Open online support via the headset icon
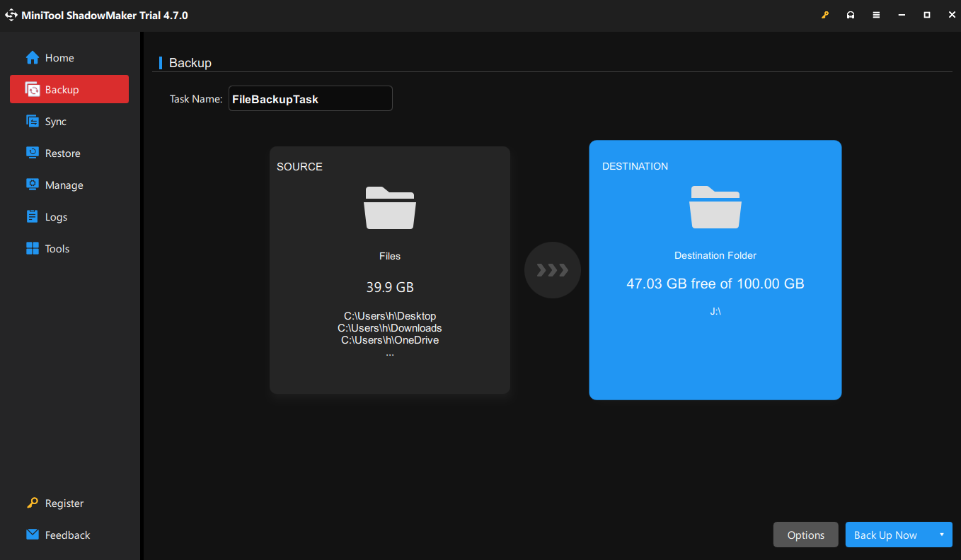961x560 pixels. coord(851,14)
